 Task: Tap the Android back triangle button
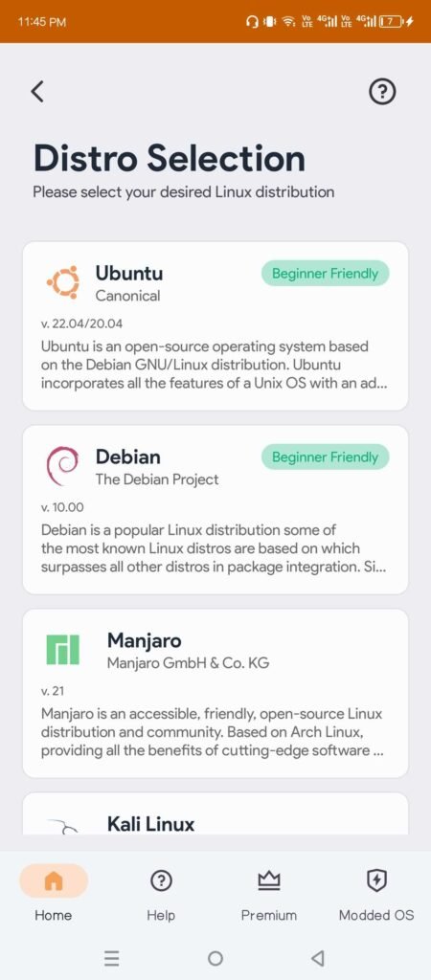coord(318,958)
